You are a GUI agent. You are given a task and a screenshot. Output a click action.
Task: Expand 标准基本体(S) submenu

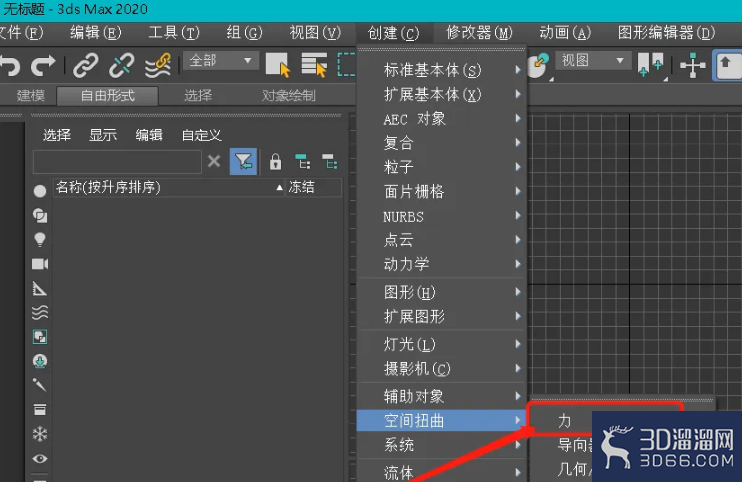pos(442,70)
